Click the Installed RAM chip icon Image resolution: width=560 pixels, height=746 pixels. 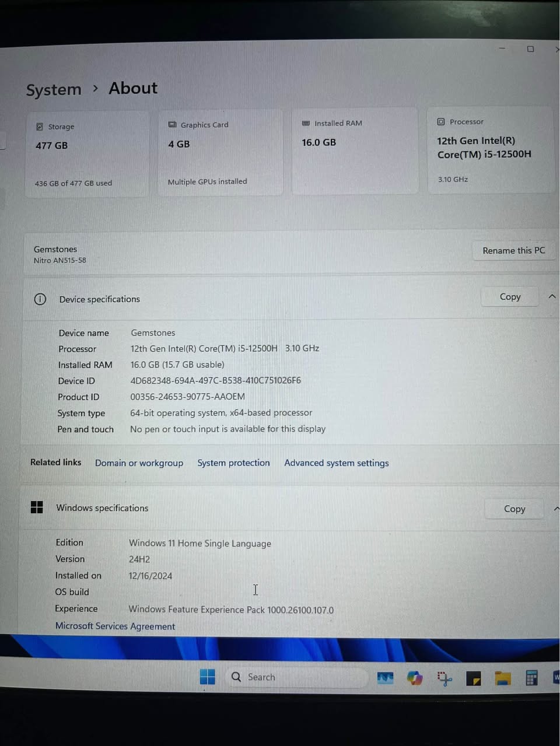(306, 123)
